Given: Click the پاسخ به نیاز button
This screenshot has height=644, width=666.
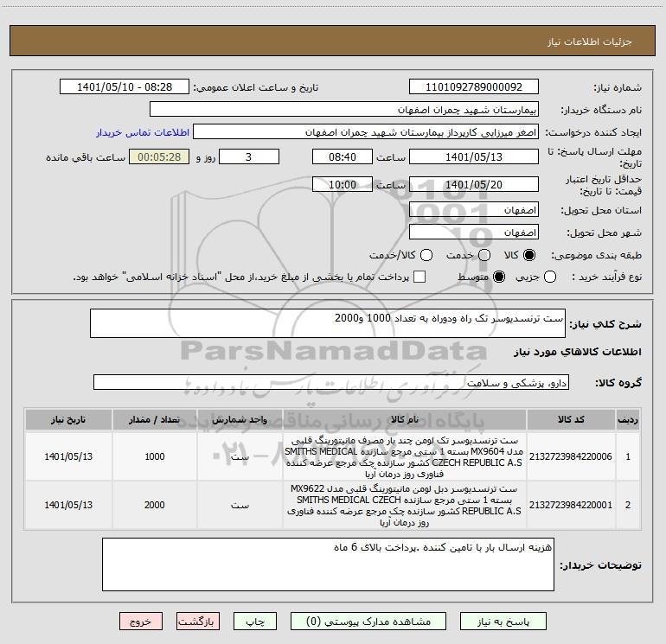Looking at the screenshot, I should (x=503, y=622).
